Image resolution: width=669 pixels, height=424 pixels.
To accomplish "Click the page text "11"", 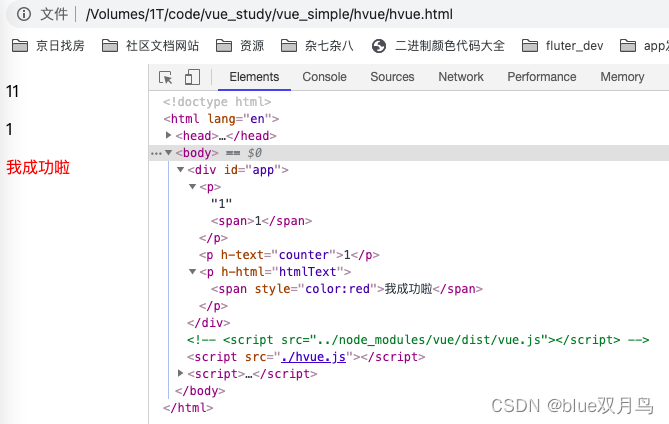I will [12, 91].
